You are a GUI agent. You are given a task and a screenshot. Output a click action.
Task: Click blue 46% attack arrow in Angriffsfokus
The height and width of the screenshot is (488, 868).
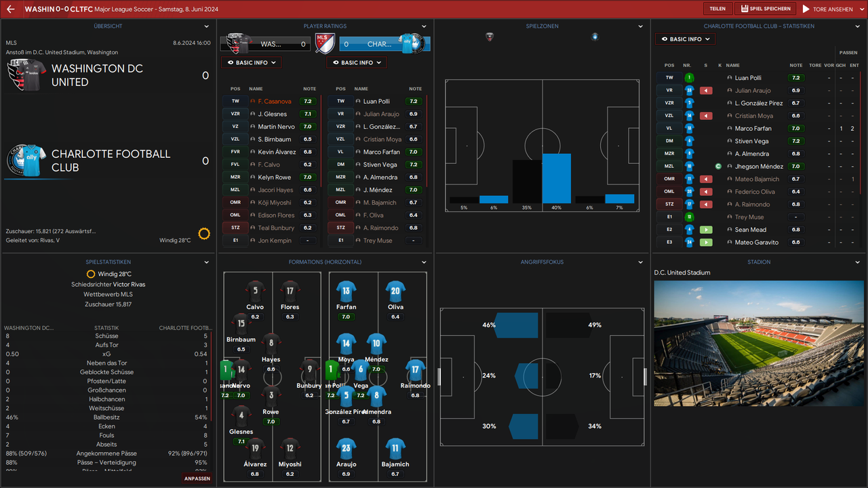[516, 325]
